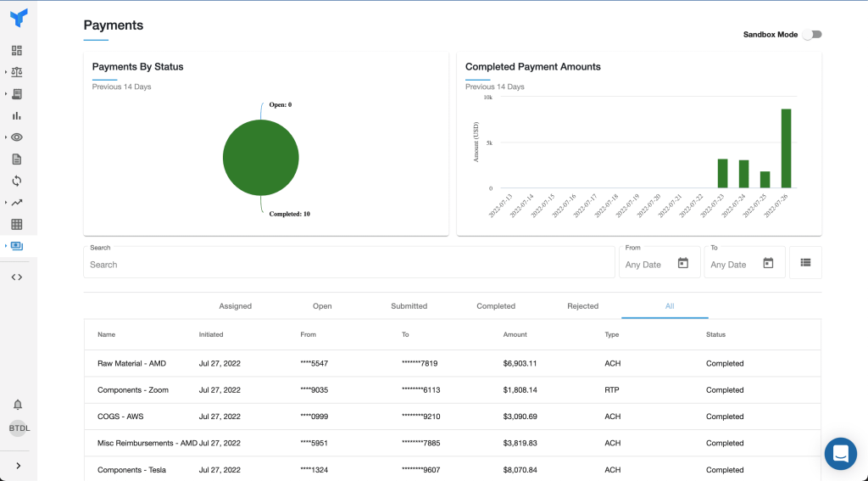This screenshot has height=481, width=868.
Task: Expand the scales menu arrow
Action: point(6,72)
